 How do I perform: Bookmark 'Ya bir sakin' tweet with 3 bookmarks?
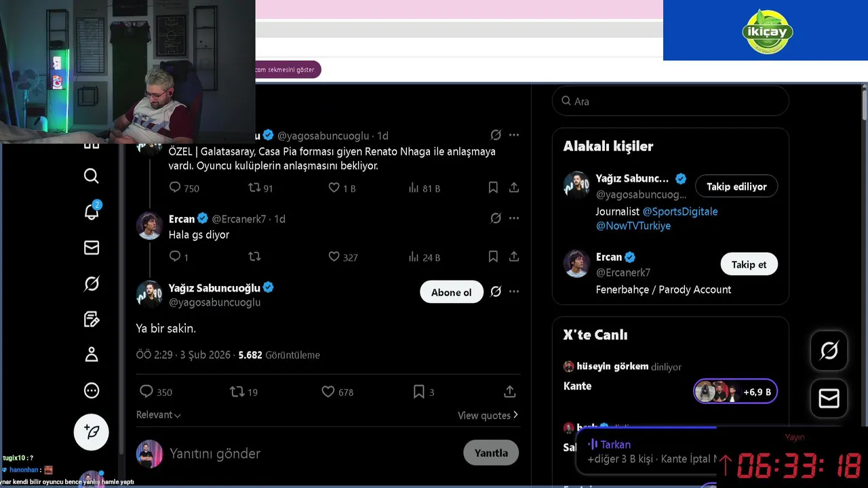coord(419,392)
